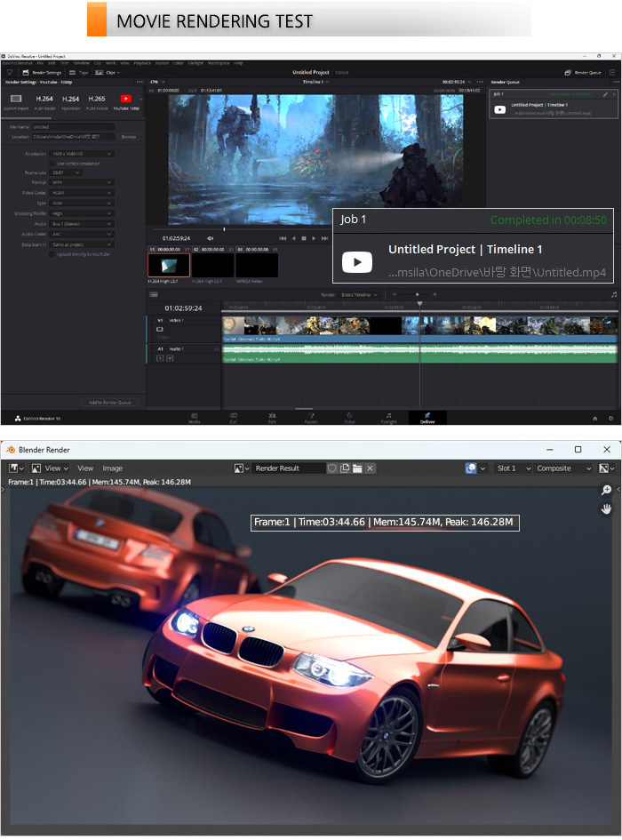
Task: Open Blender editor type selector icon
Action: (x=16, y=468)
